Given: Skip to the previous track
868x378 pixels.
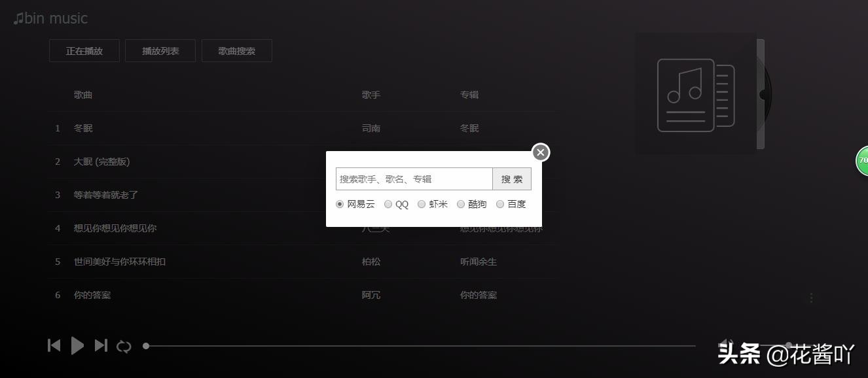Looking at the screenshot, I should pyautogui.click(x=54, y=345).
